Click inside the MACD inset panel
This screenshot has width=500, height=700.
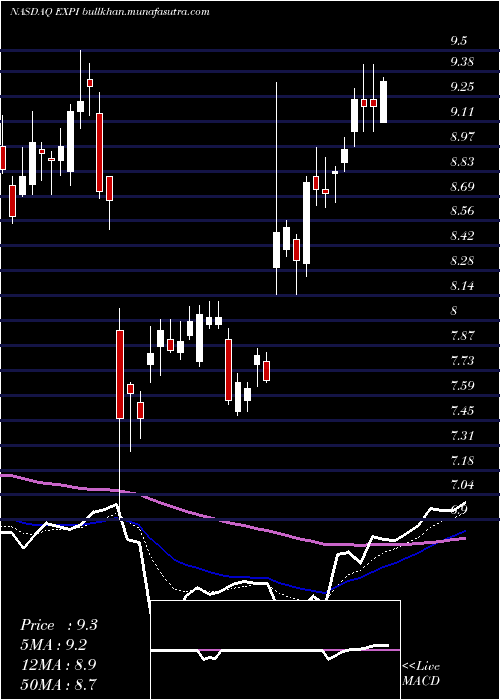(x=275, y=650)
